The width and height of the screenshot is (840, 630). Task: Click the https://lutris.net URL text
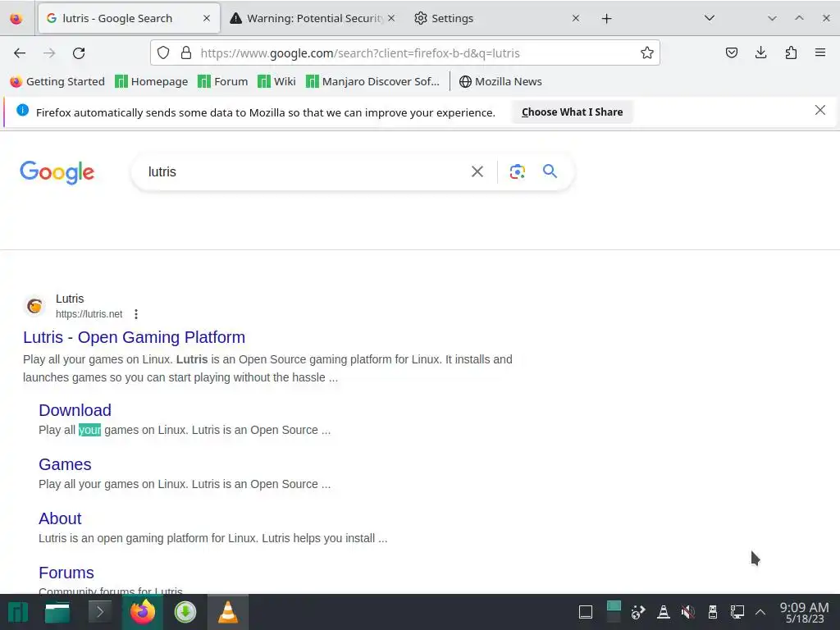(89, 314)
